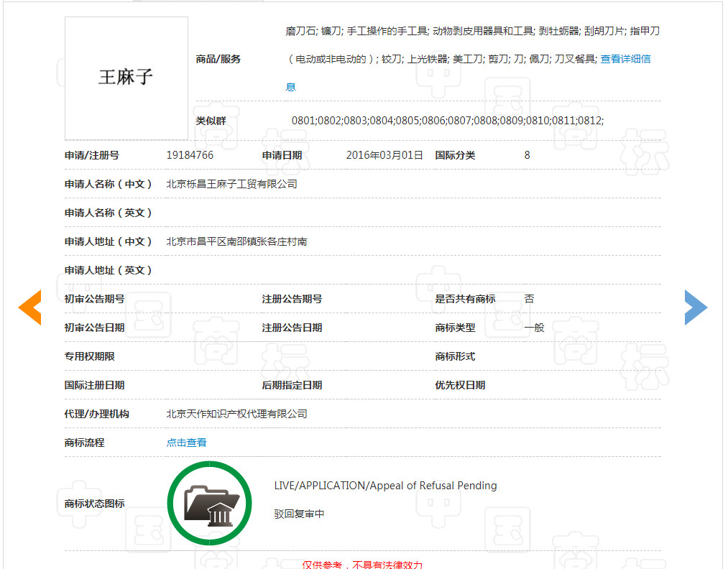This screenshot has height=569, width=728.
Task: Click shared trademark value 否
Action: pos(529,299)
